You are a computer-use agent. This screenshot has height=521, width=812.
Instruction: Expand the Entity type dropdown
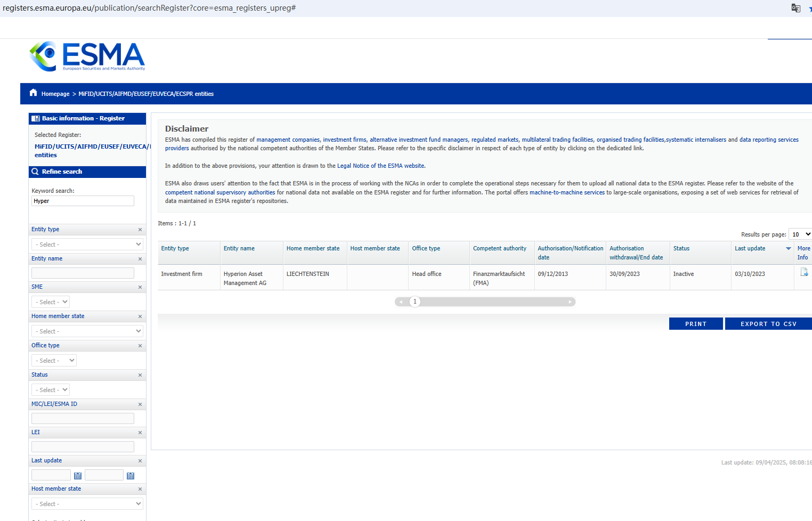click(x=87, y=245)
